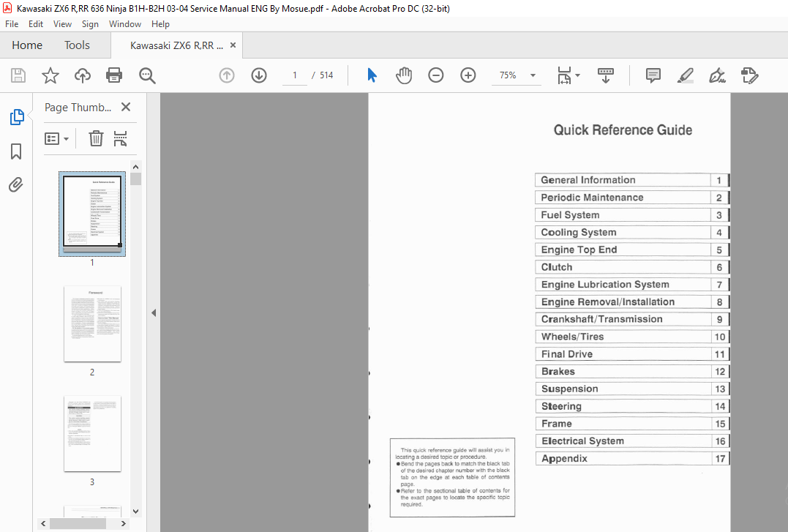The width and height of the screenshot is (788, 532).
Task: Open the View menu
Action: coord(62,23)
